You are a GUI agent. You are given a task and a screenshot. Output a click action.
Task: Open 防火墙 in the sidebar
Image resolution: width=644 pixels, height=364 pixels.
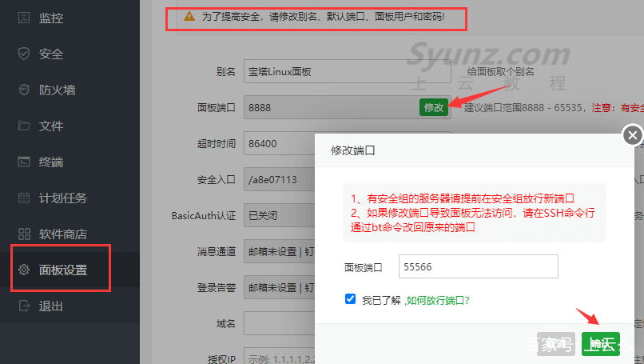[x=57, y=90]
